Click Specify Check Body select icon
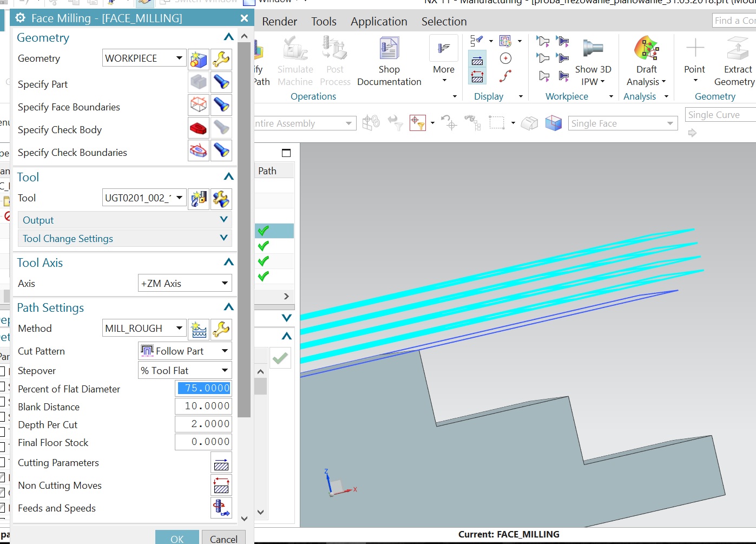Viewport: 756px width, 544px height. [199, 129]
